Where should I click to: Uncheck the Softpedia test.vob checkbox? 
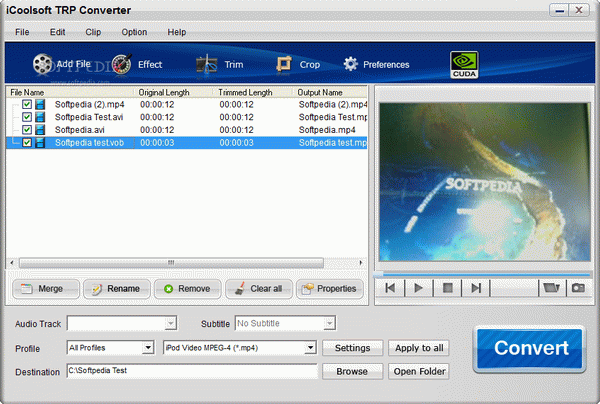[x=27, y=142]
